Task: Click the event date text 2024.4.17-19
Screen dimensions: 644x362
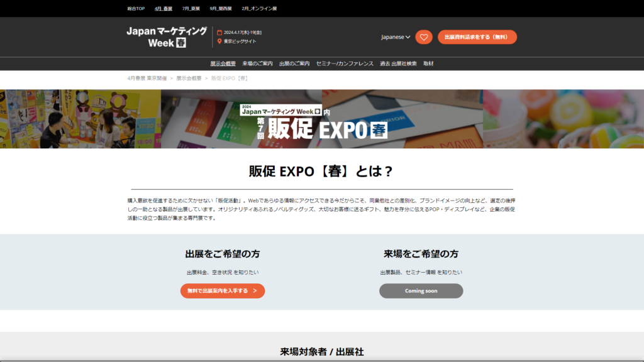Action: 243,33
